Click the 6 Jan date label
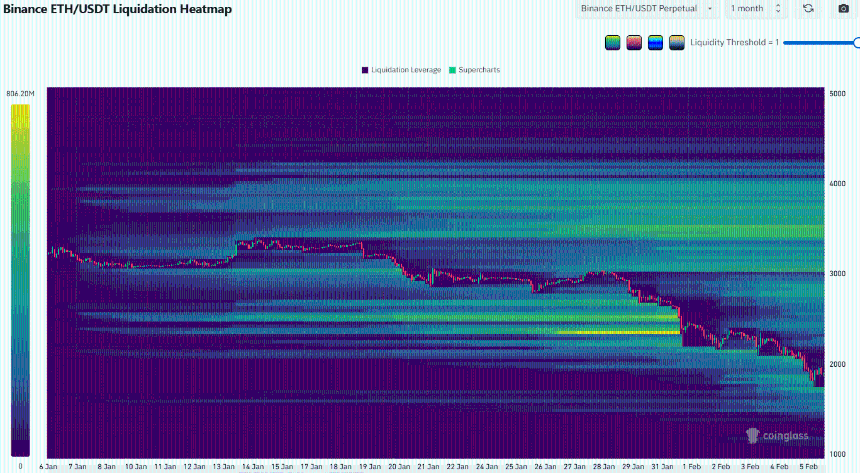Screen dimensions: 860x473 [48, 466]
